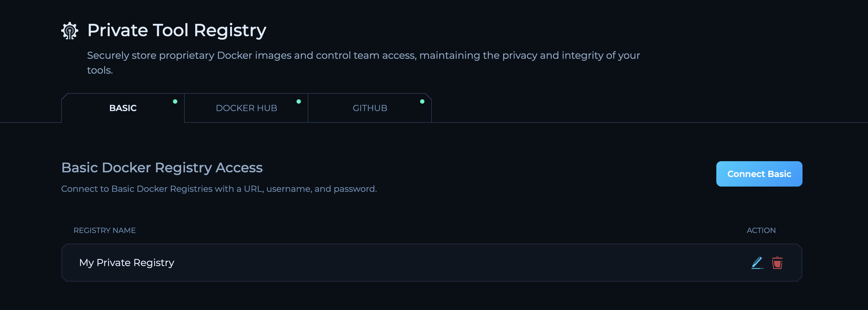Click the Basic Docker Registry Access heading
The width and height of the screenshot is (868, 310).
[x=162, y=167]
